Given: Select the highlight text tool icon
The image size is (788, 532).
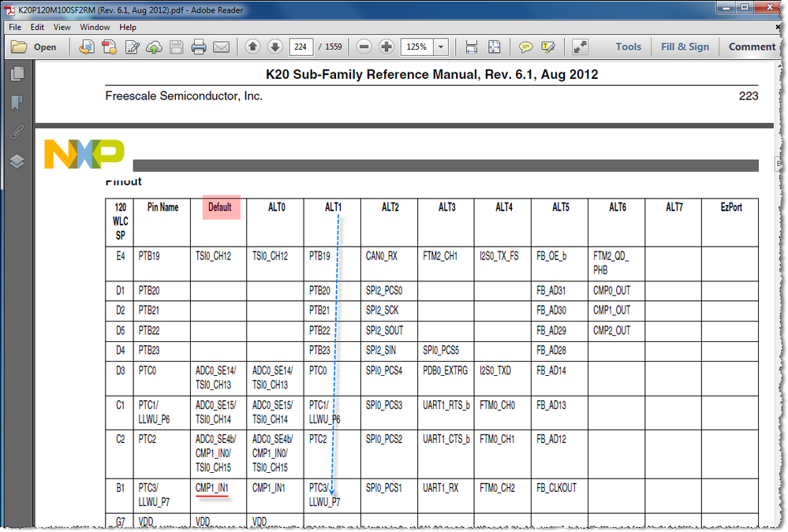Looking at the screenshot, I should pos(548,47).
